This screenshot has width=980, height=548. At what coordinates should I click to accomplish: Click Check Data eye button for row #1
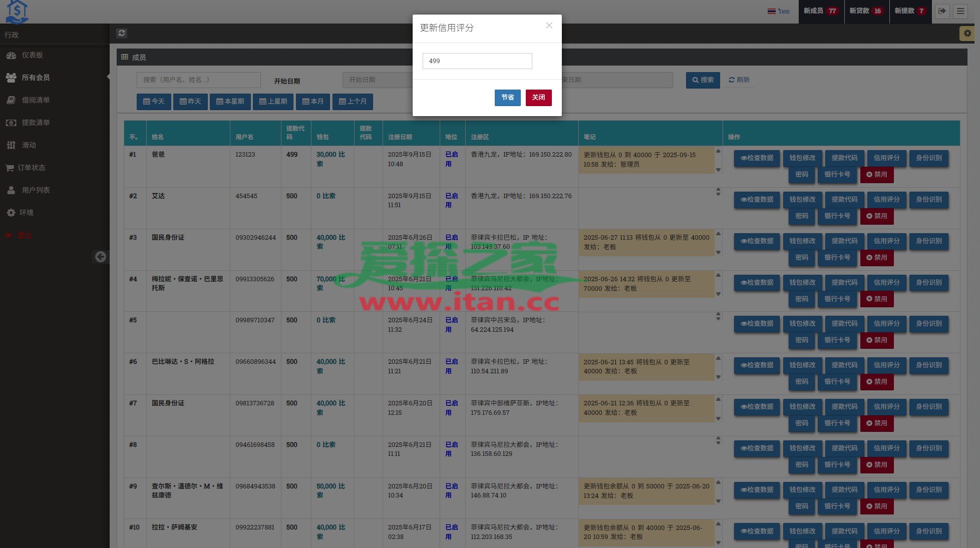757,158
